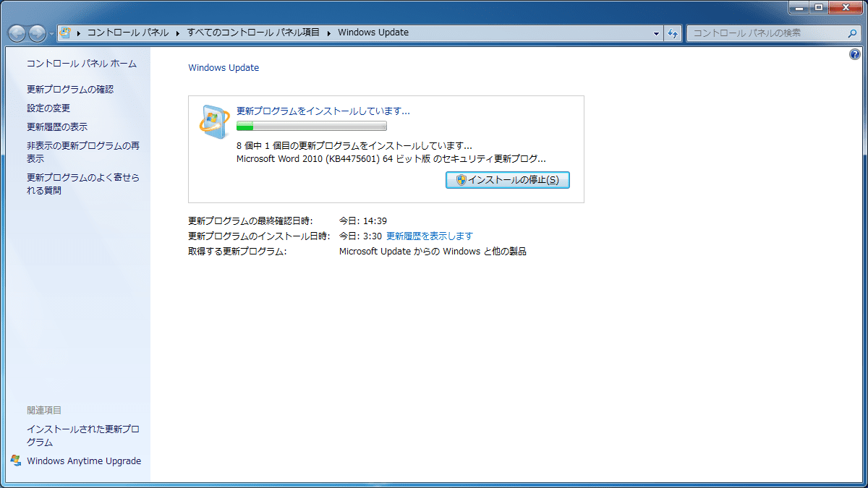
Task: Click the magnifier search icon
Action: (x=852, y=33)
